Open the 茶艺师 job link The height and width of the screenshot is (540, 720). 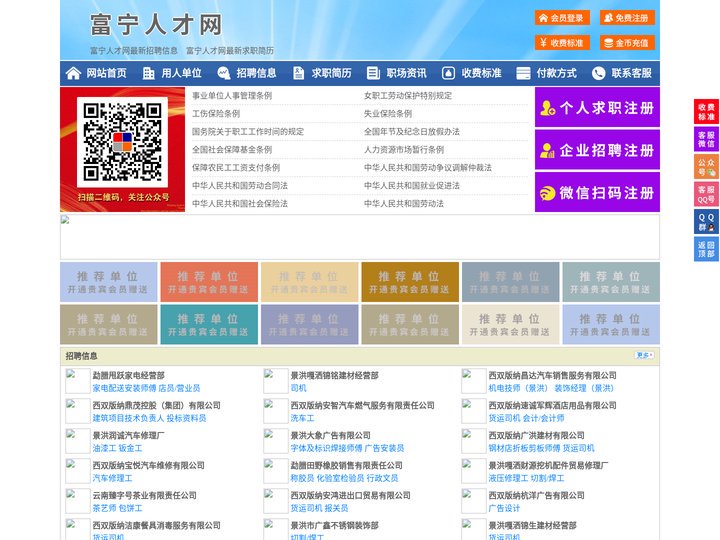(104, 508)
